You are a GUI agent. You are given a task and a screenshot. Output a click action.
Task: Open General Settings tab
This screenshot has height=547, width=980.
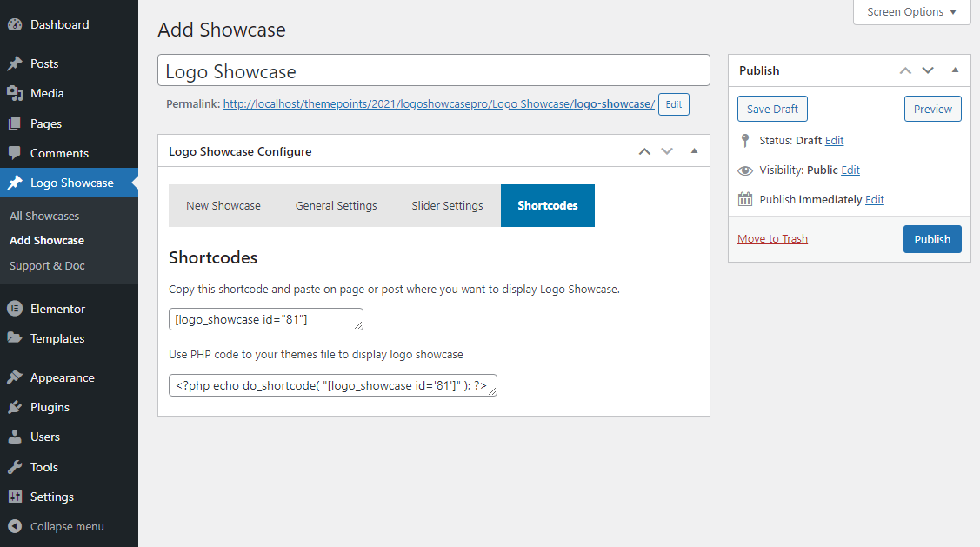click(337, 206)
